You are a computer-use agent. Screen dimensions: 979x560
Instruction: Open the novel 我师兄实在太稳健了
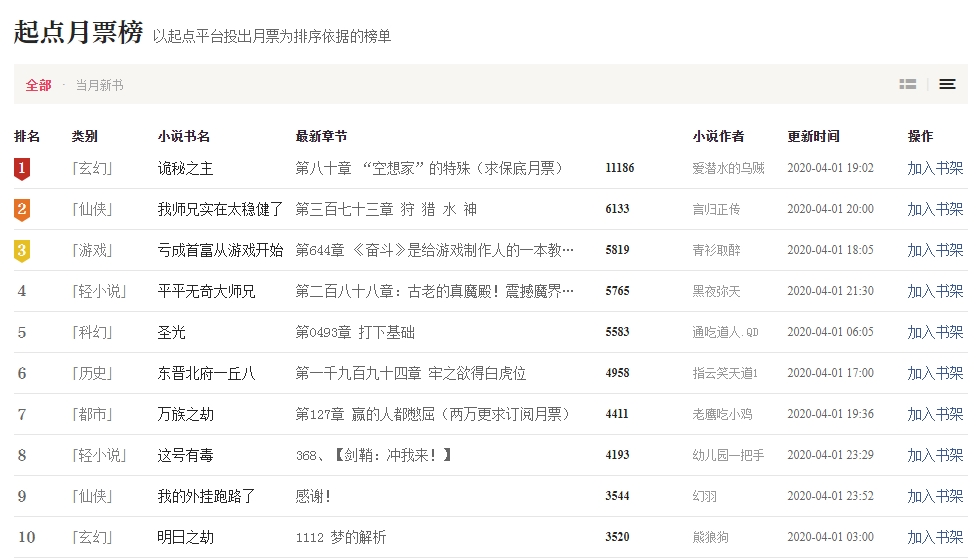point(221,209)
